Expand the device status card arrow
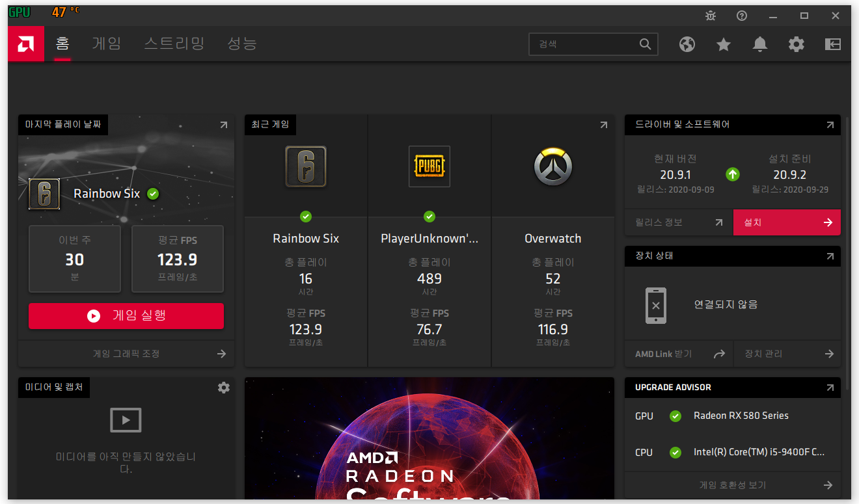The height and width of the screenshot is (504, 859). pos(830,256)
